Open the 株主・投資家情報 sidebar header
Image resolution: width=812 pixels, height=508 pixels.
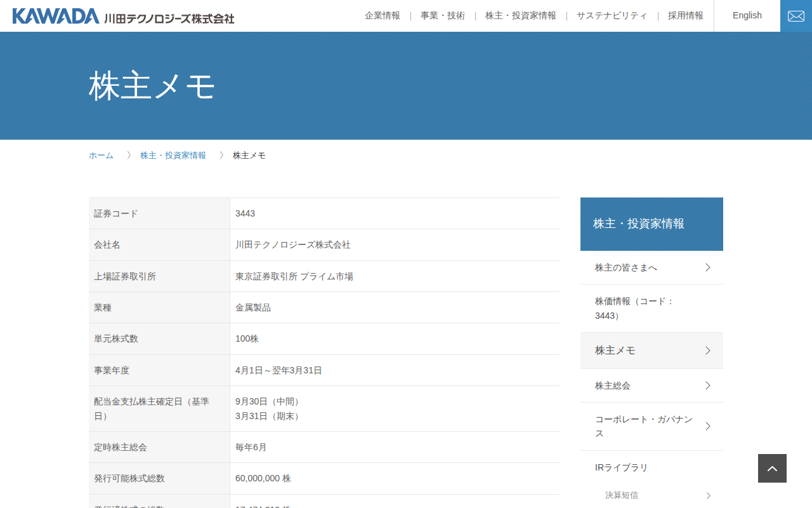(x=652, y=224)
